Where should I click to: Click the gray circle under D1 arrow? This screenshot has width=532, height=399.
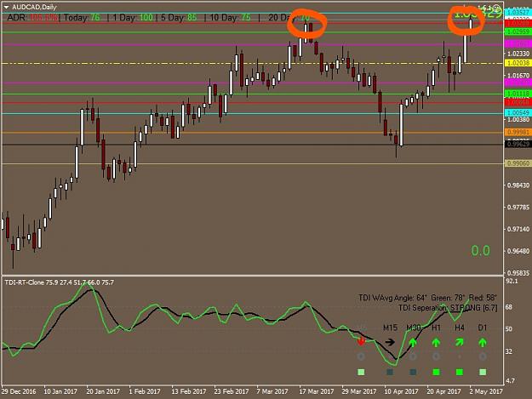point(483,356)
